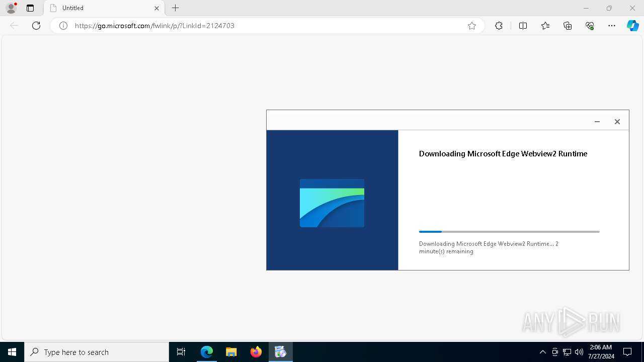Viewport: 644px width, 362px height.
Task: Click the browser back arrow
Action: [14, 26]
